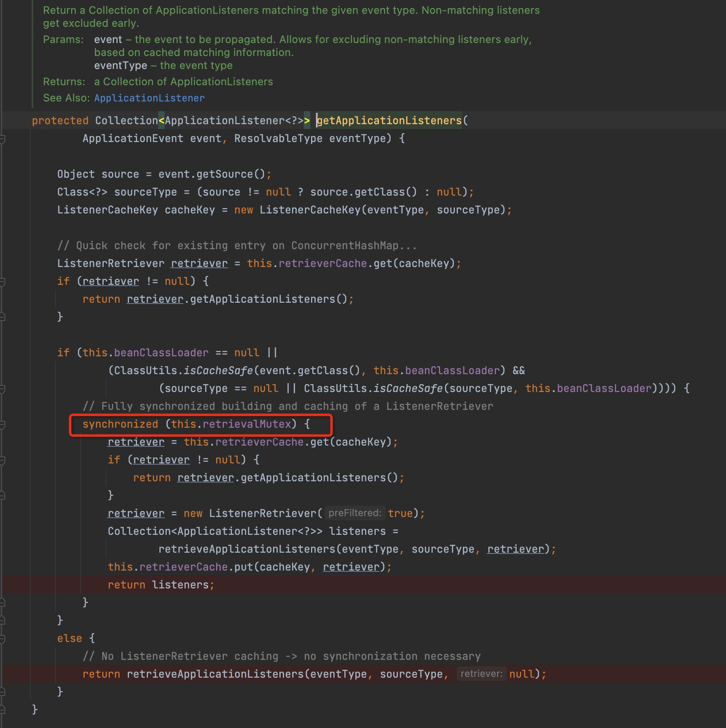Collapse the block ending with beanClassLoader)))) {

[x=2, y=389]
